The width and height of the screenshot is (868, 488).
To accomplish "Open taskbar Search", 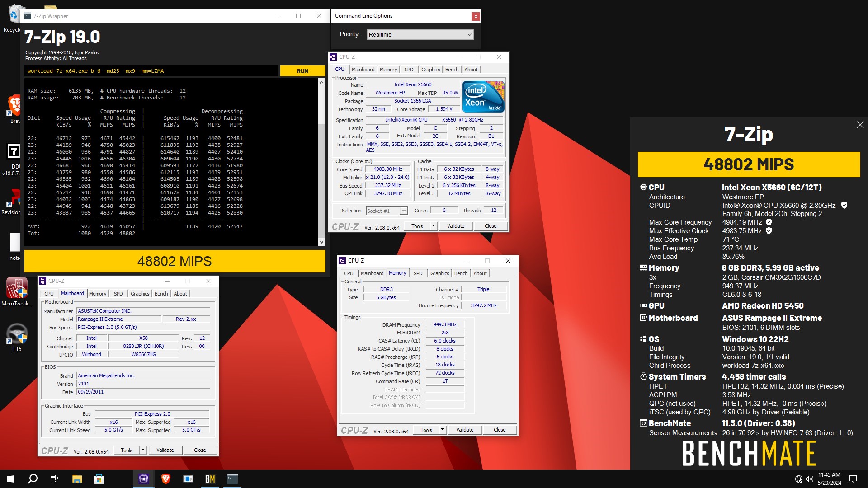I will click(x=33, y=479).
